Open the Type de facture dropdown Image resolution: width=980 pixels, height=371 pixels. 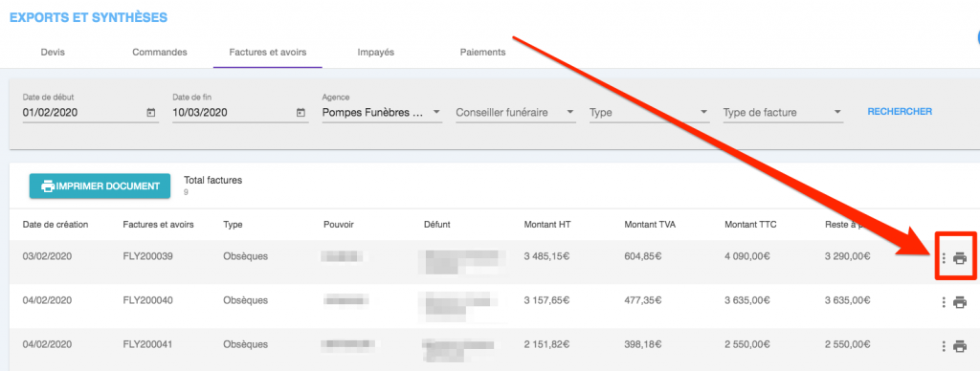pyautogui.click(x=783, y=113)
